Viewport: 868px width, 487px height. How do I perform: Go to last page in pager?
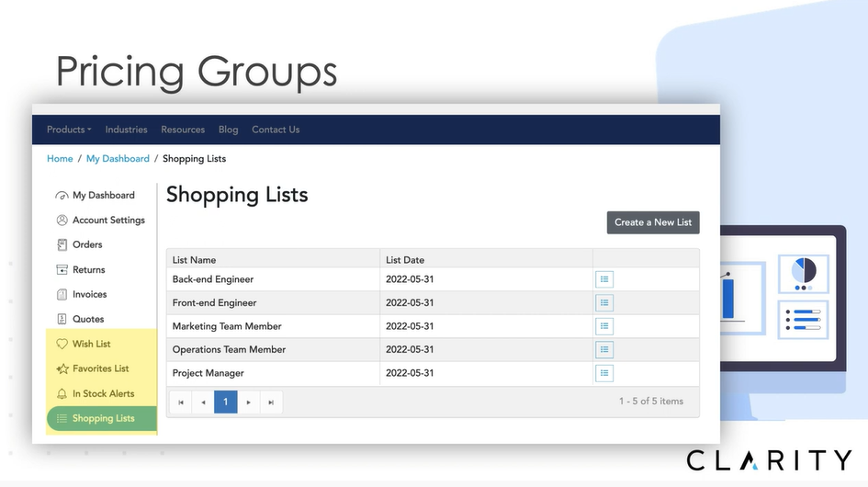[271, 402]
